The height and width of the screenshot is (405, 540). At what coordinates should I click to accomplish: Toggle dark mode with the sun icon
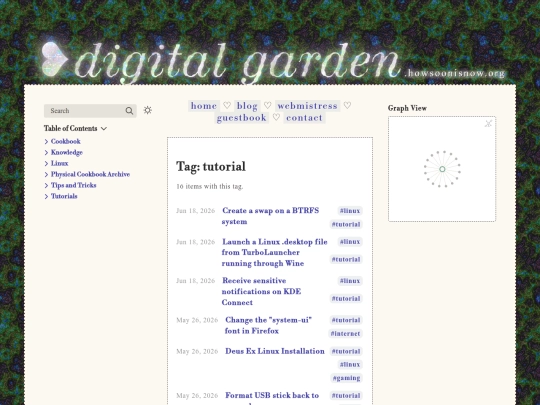pyautogui.click(x=148, y=110)
